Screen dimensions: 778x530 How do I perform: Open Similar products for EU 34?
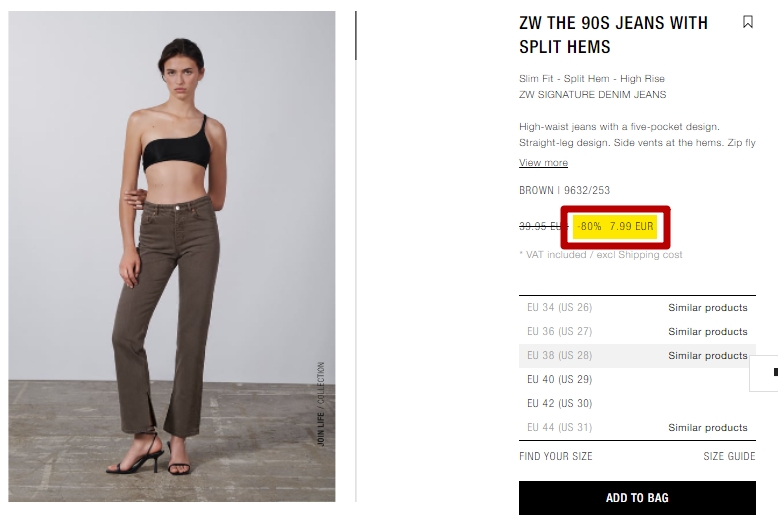pos(708,308)
